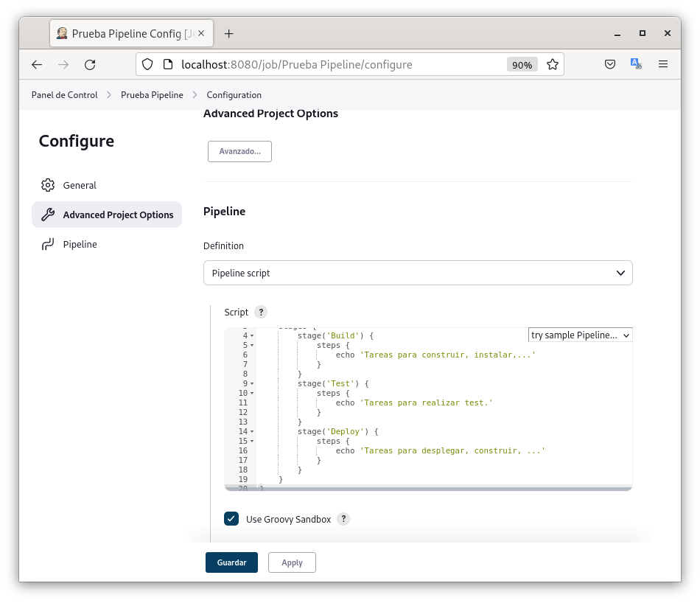Collapse the Build stage fold arrow
The width and height of the screenshot is (700, 603).
pyautogui.click(x=252, y=336)
